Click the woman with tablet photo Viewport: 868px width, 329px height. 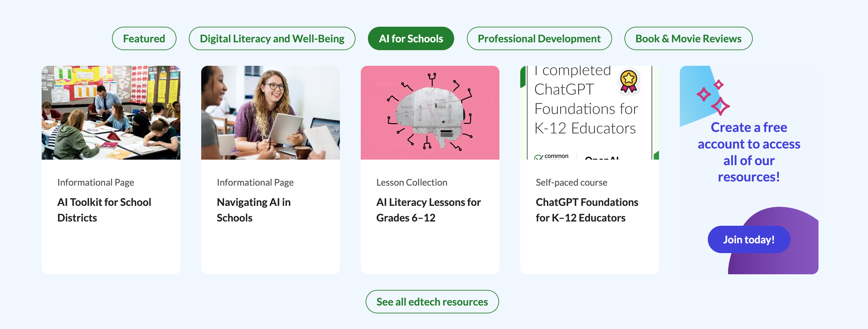(x=270, y=113)
